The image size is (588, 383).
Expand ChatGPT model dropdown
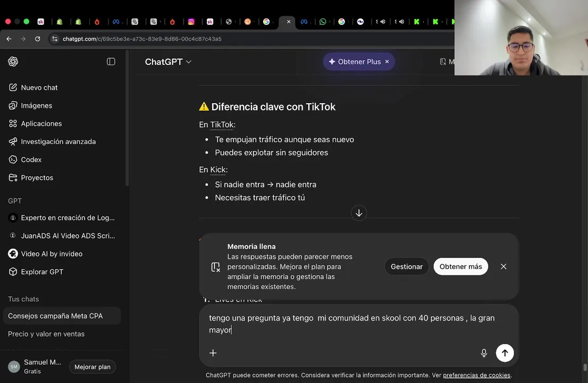[168, 62]
